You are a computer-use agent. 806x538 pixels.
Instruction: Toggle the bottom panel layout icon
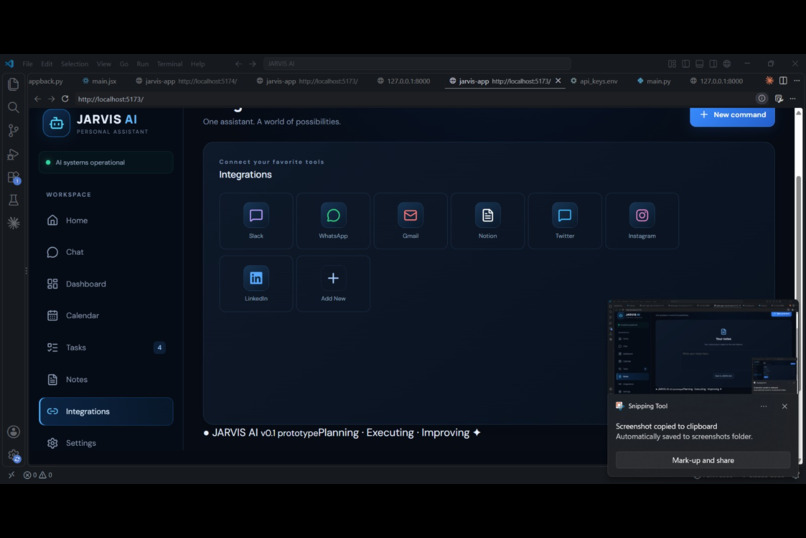[700, 64]
